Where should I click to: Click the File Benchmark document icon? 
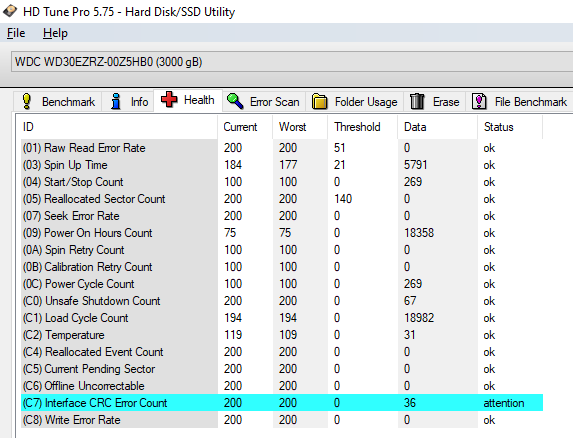click(479, 101)
